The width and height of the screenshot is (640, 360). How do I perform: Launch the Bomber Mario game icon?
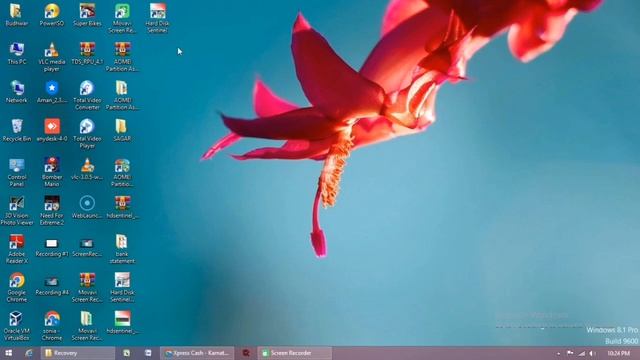point(52,172)
